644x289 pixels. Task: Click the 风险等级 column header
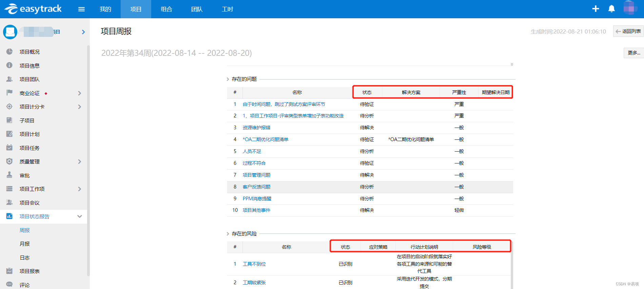482,247
